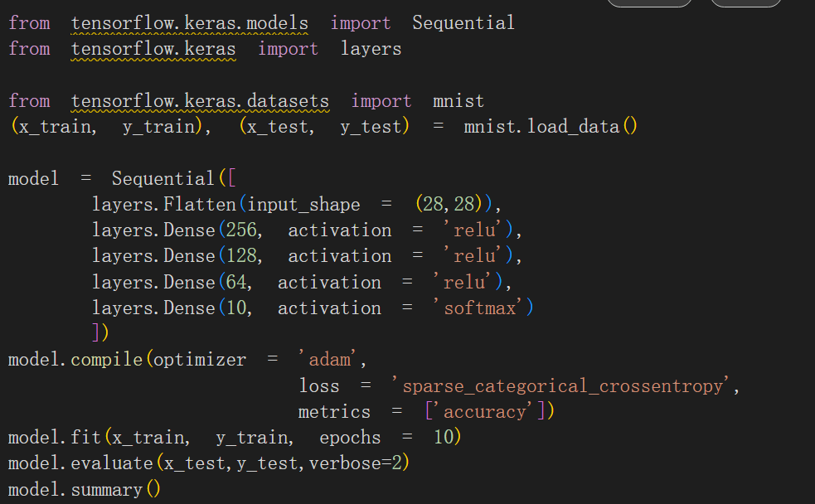Click the 'accuracy' metrics string
This screenshot has width=815, height=504.
point(483,412)
